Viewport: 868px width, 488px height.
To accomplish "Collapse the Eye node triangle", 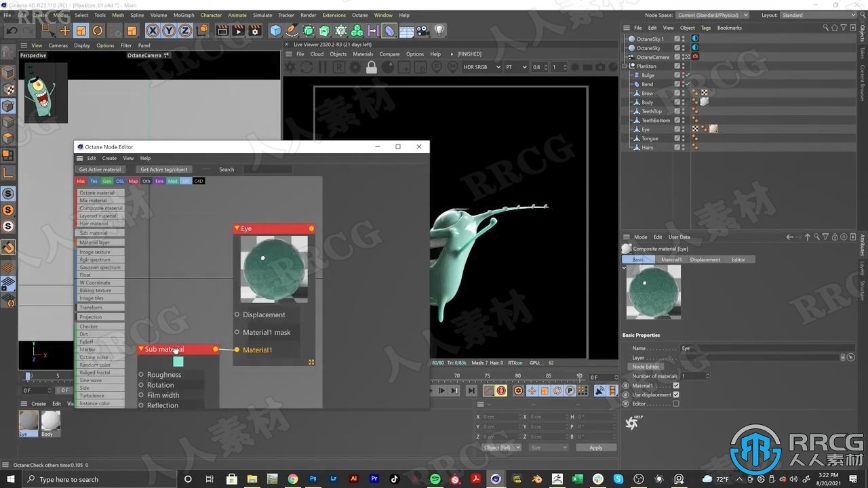I will 237,228.
